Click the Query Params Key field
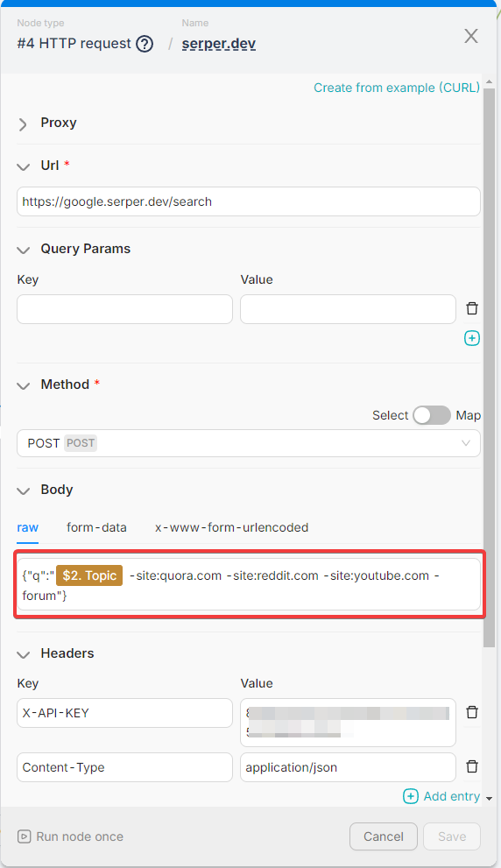The height and width of the screenshot is (868, 501). (124, 309)
